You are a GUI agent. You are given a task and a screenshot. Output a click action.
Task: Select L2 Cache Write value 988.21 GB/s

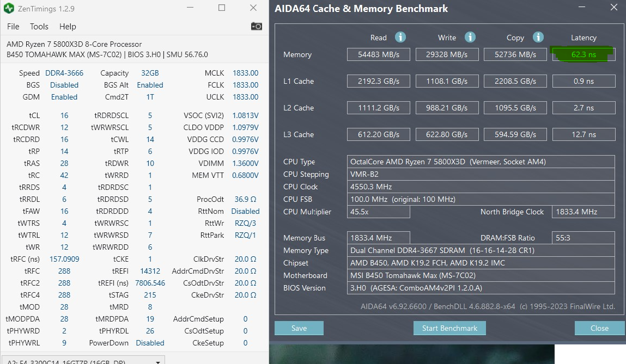coord(447,108)
